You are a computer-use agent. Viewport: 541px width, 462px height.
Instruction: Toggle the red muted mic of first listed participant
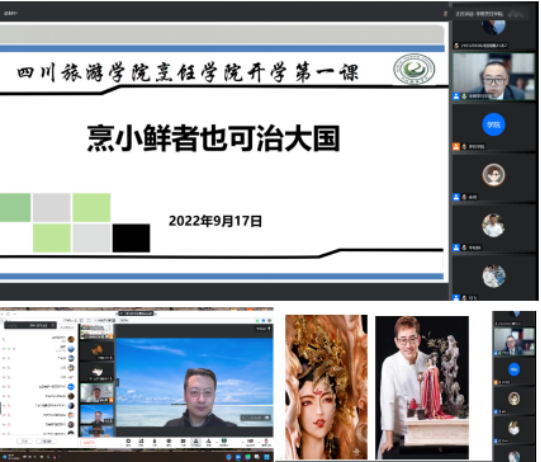pos(3,339)
